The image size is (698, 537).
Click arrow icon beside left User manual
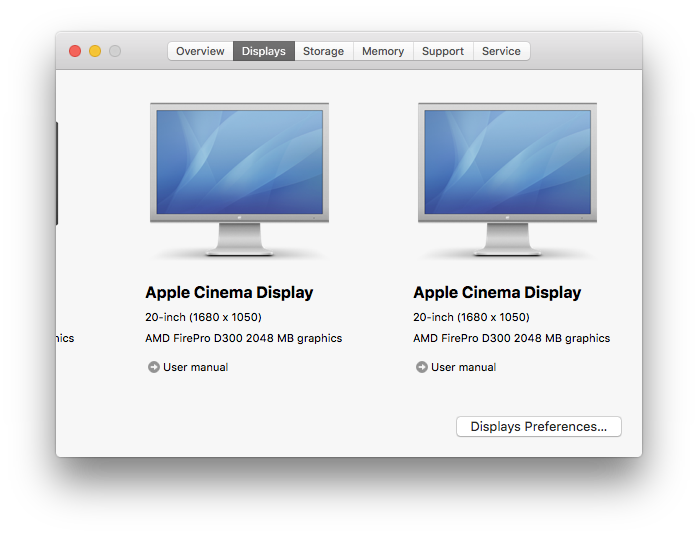coord(154,367)
